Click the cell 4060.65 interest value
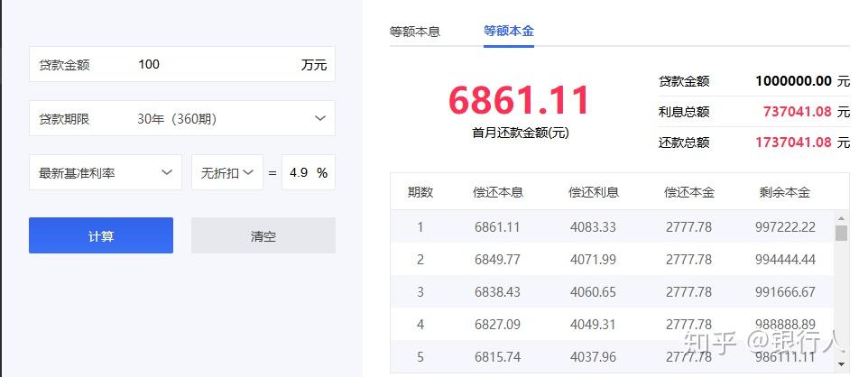This screenshot has height=377, width=868. (593, 291)
